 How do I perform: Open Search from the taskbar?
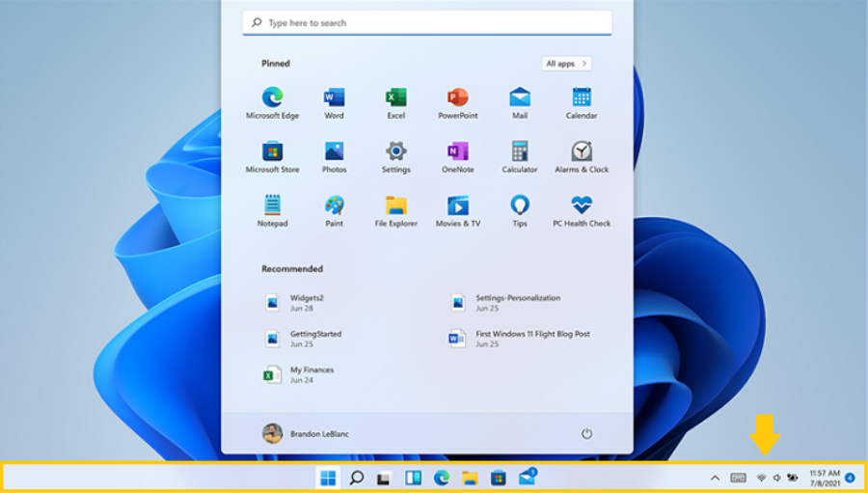[357, 478]
